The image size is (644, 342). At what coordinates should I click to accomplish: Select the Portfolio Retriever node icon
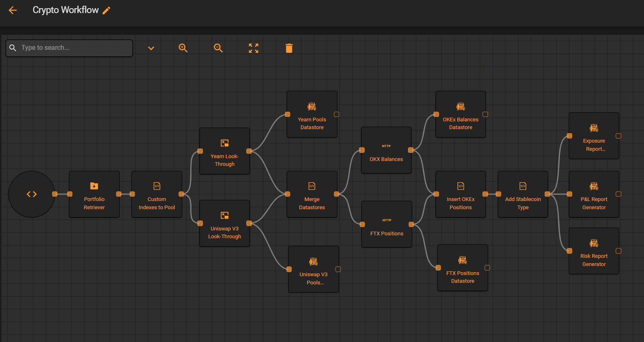pyautogui.click(x=94, y=186)
